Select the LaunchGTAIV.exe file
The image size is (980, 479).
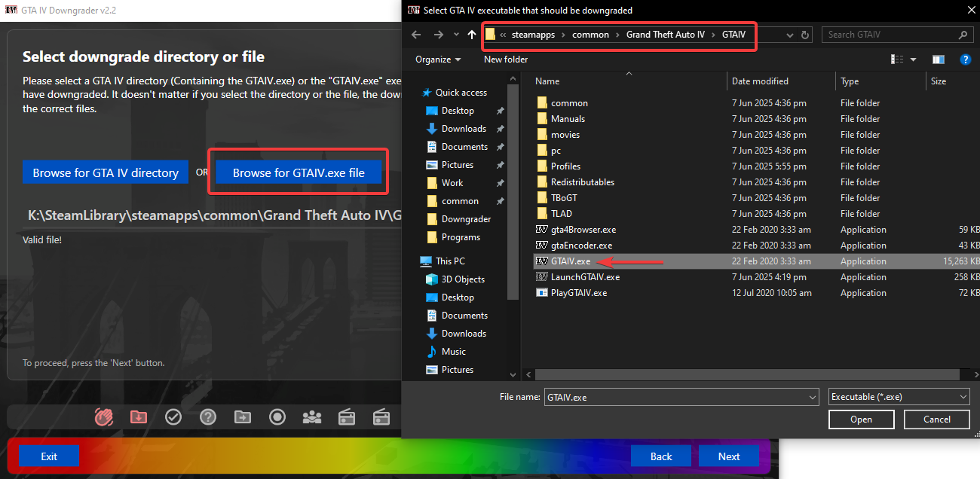586,277
